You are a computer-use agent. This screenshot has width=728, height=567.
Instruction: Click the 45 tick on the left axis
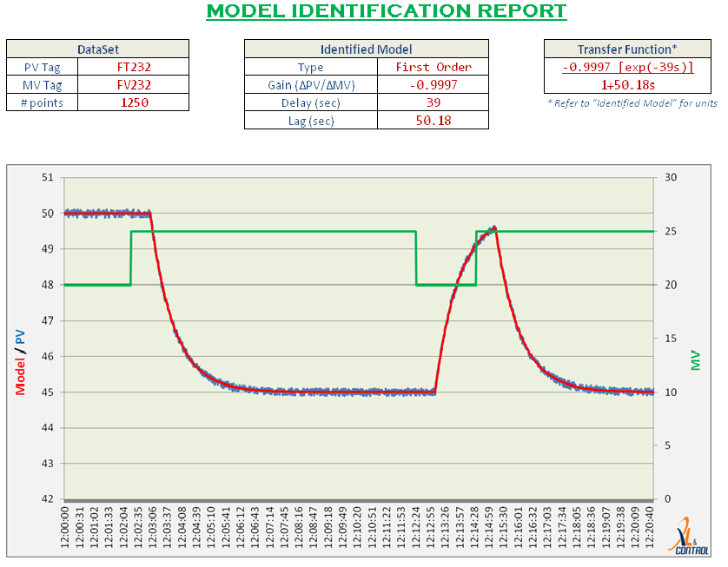click(x=48, y=392)
